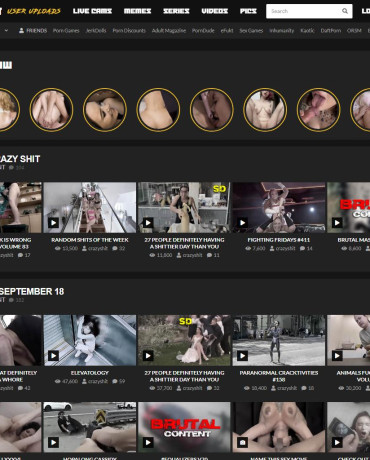The width and height of the screenshot is (370, 460).
Task: Play the Paranormal Cracktivities #138 video
Action: (x=242, y=355)
